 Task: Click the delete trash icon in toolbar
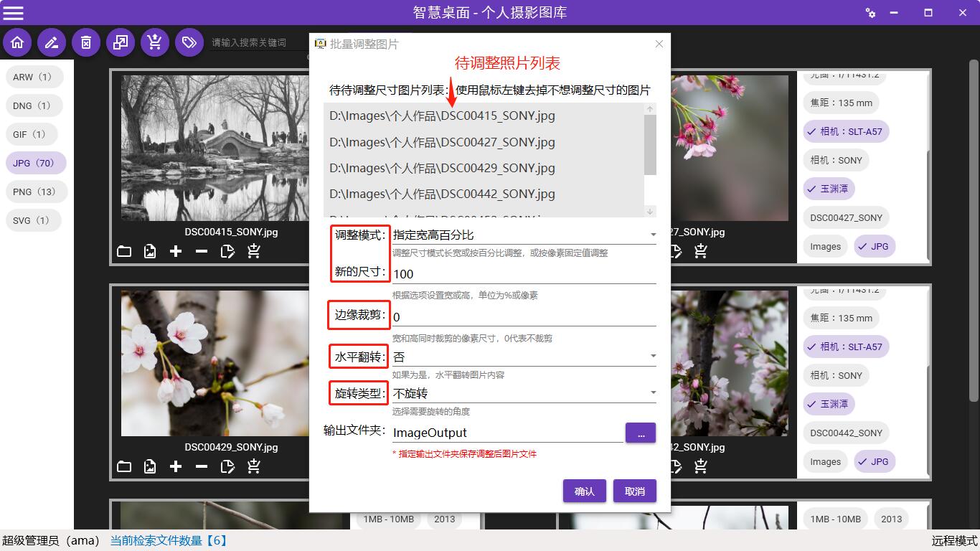(86, 43)
